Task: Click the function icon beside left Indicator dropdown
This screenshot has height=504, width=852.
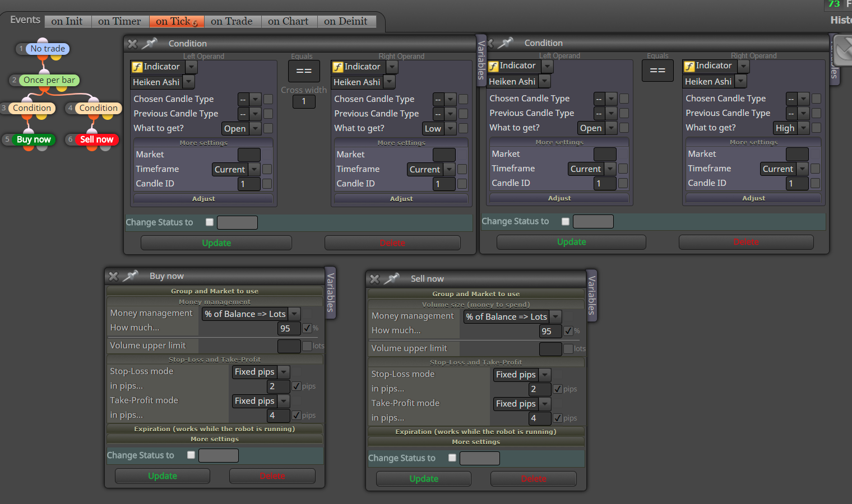Action: [137, 67]
